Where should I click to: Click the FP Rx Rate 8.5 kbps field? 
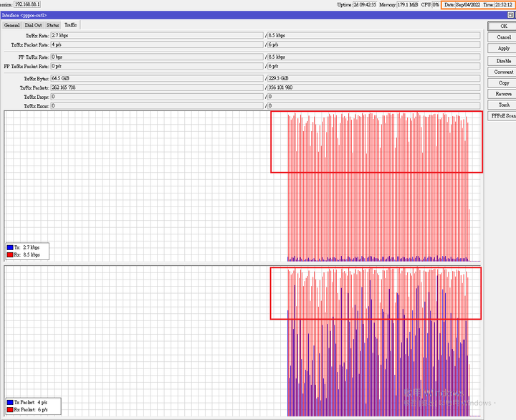point(374,57)
